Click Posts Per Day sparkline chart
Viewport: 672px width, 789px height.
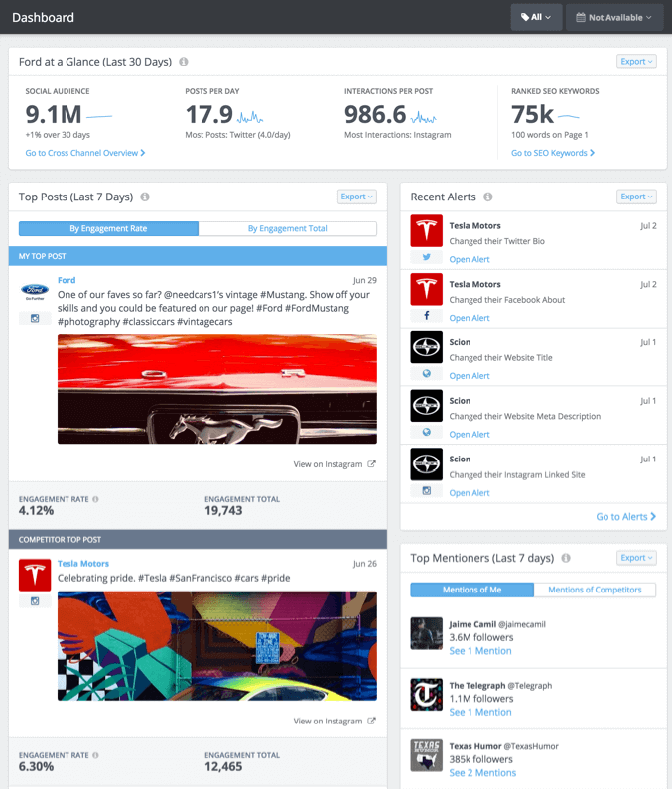pos(250,118)
